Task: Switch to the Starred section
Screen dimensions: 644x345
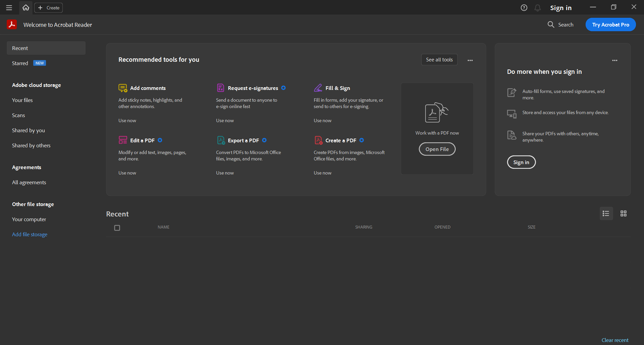Action: tap(20, 63)
